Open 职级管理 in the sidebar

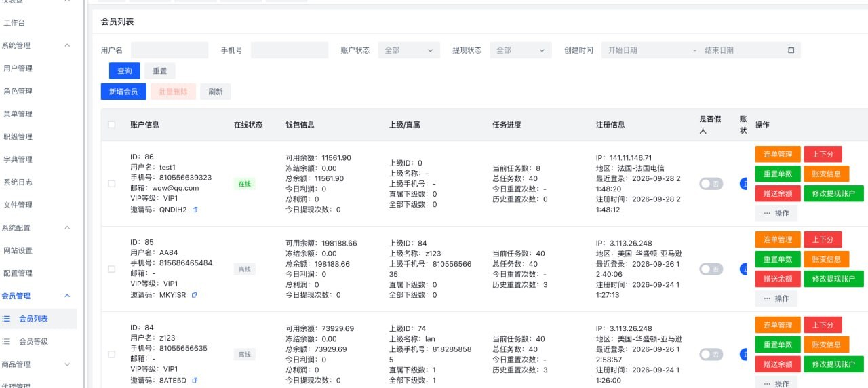coord(18,136)
